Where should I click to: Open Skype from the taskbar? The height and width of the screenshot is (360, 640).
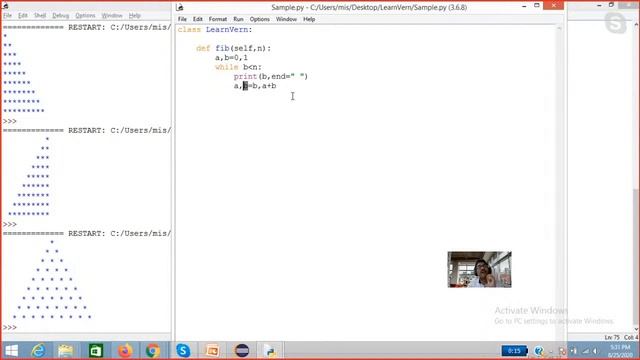click(183, 351)
